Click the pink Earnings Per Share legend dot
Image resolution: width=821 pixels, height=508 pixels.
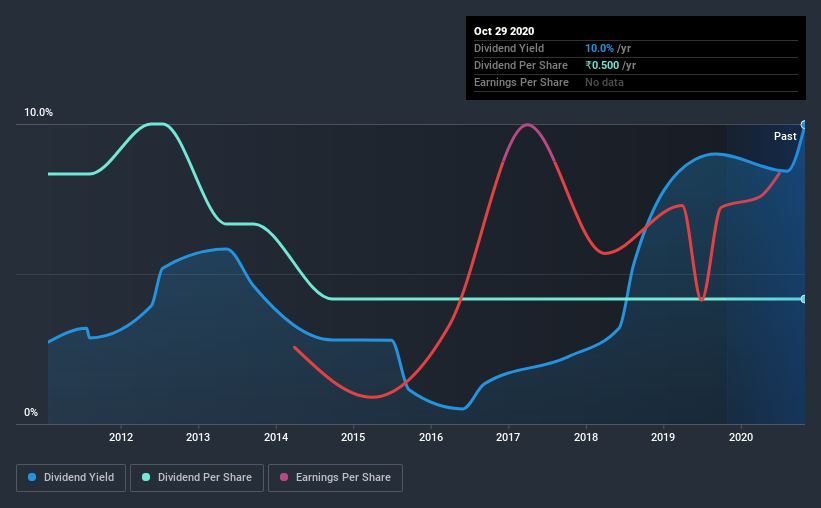284,477
